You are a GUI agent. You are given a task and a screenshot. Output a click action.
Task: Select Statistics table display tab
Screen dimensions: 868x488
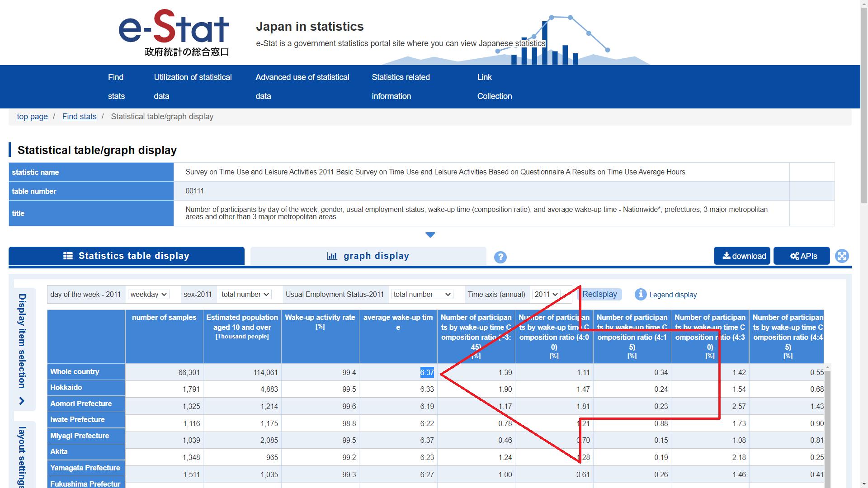(x=126, y=256)
